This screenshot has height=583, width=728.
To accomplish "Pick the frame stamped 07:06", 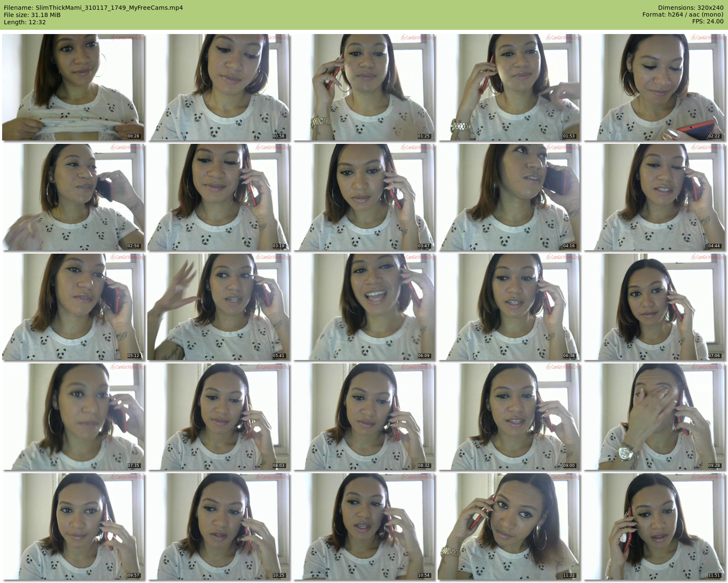I will 654,307.
